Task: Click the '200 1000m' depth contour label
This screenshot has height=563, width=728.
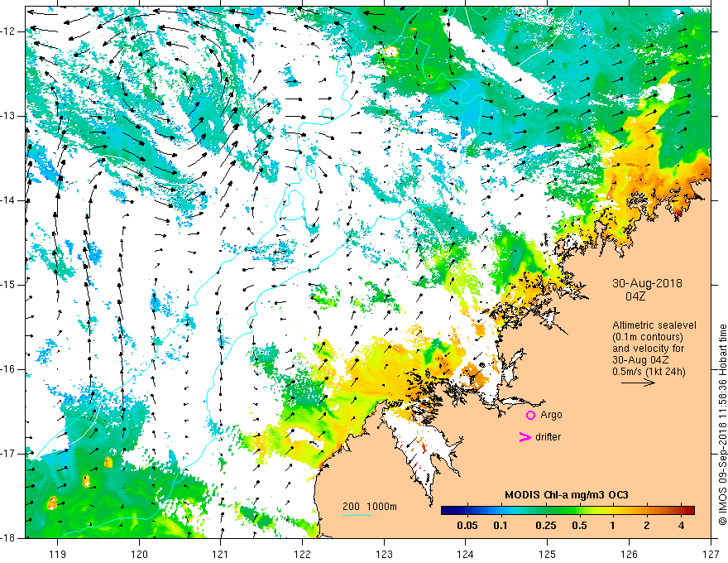Action: [370, 507]
